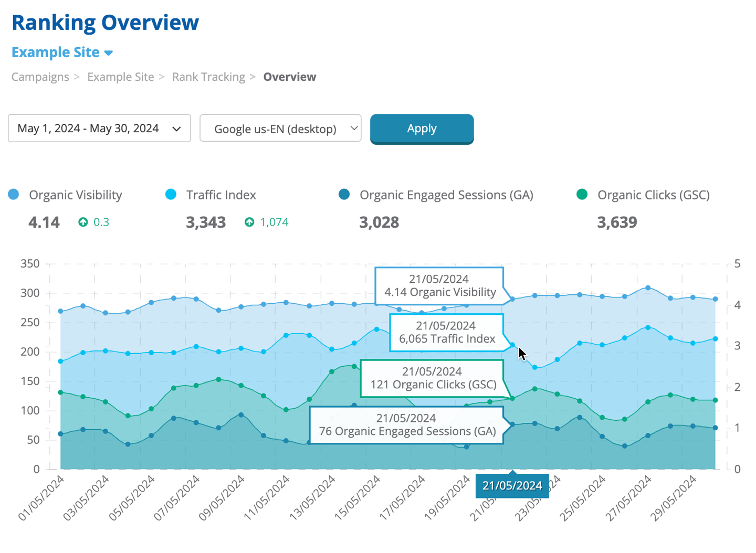Click the 13/05/2024 x-axis date label

tap(312, 498)
